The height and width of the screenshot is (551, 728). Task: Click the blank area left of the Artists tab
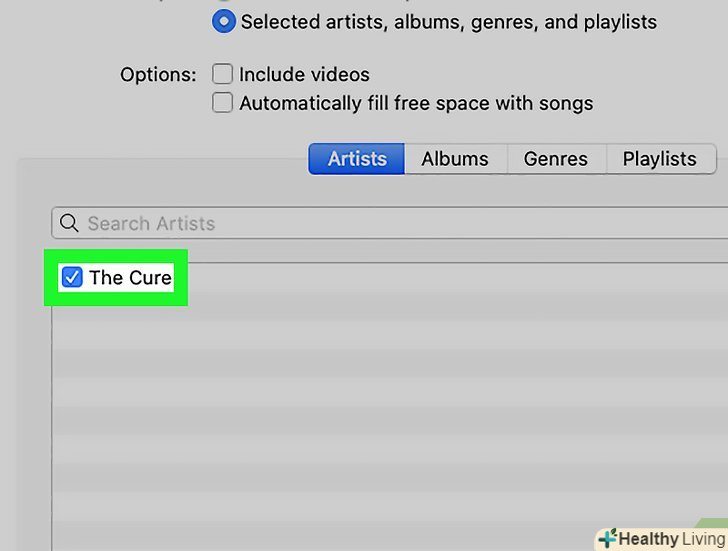160,160
